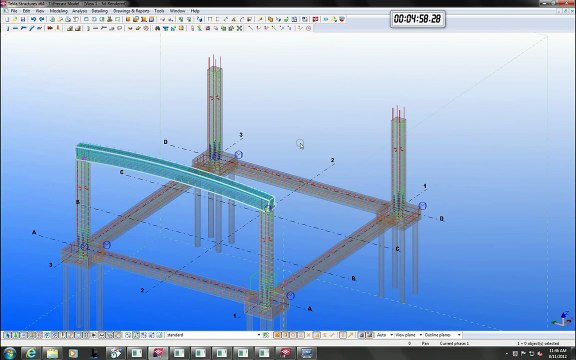The width and height of the screenshot is (576, 360).
Task: Click 'Current phase 1' in the status bar
Action: pos(454,343)
